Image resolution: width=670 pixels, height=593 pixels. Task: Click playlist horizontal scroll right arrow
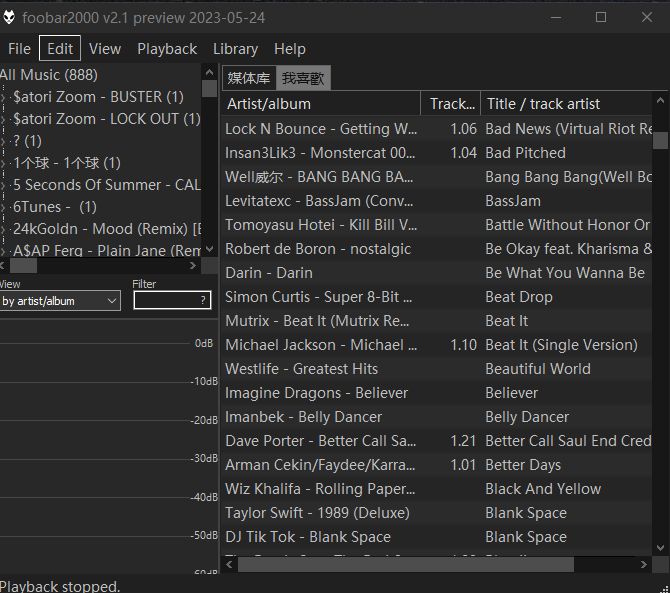click(x=644, y=564)
